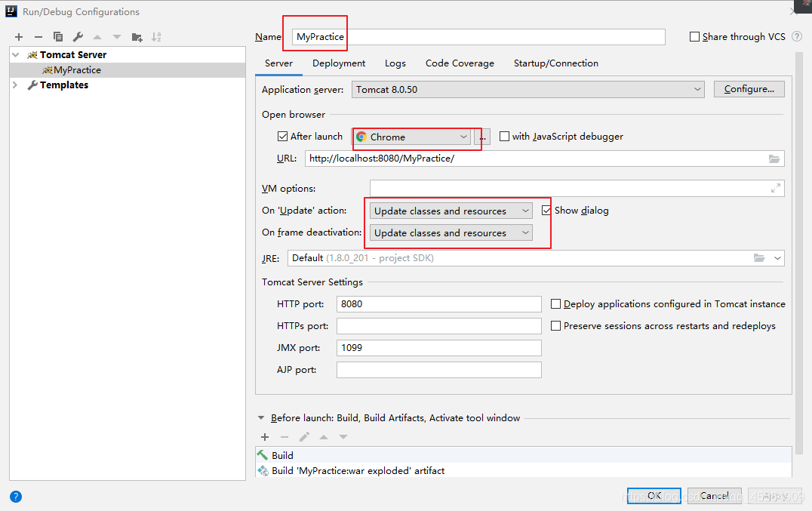This screenshot has width=812, height=511.
Task: Select Build 'MyPractice:war exploded' artifact row
Action: pyautogui.click(x=524, y=470)
